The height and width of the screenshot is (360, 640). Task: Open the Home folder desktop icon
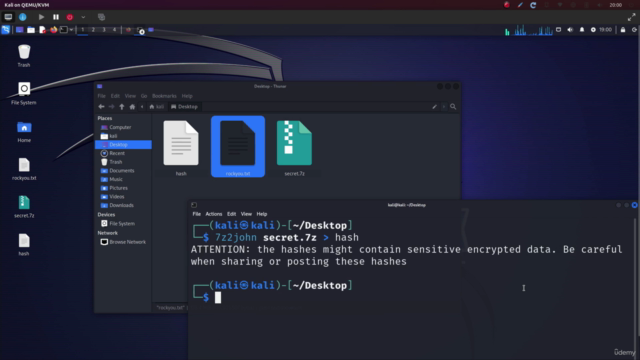click(24, 131)
